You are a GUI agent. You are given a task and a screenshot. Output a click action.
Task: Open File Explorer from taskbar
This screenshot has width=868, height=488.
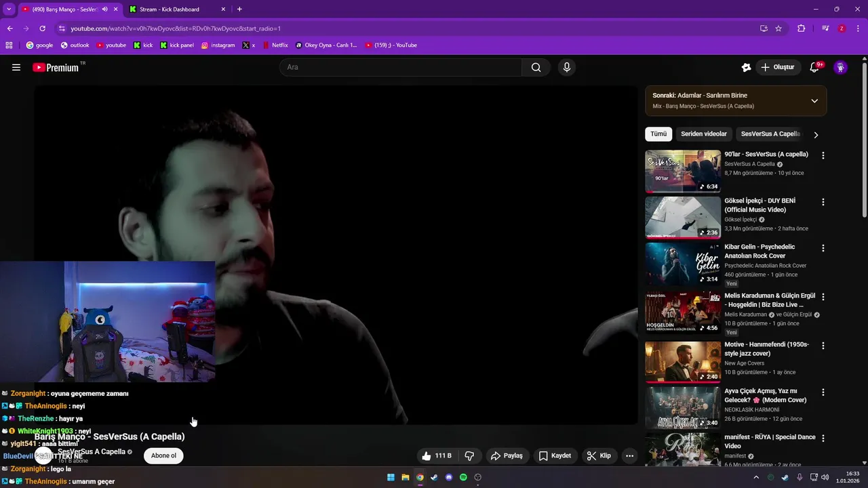tap(405, 477)
